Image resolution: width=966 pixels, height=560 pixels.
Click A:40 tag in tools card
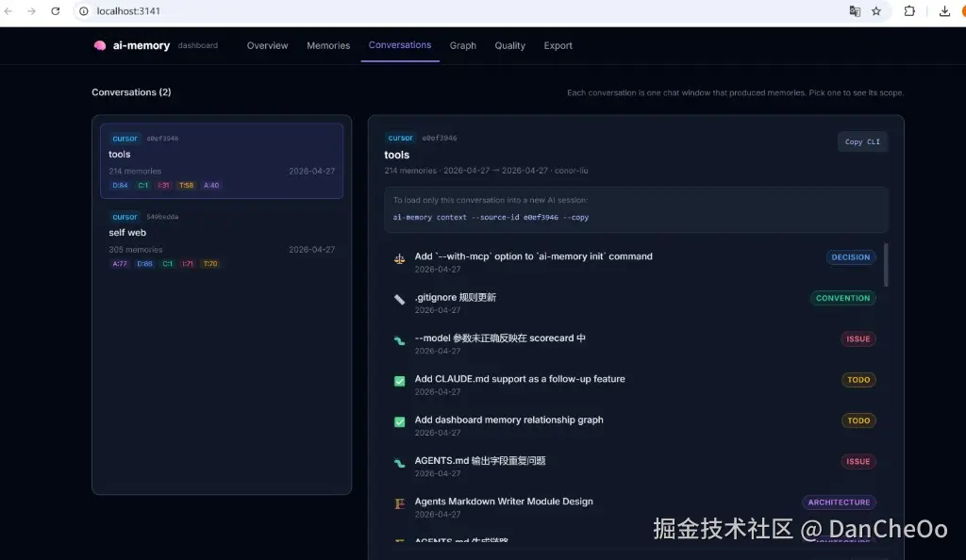(x=211, y=185)
